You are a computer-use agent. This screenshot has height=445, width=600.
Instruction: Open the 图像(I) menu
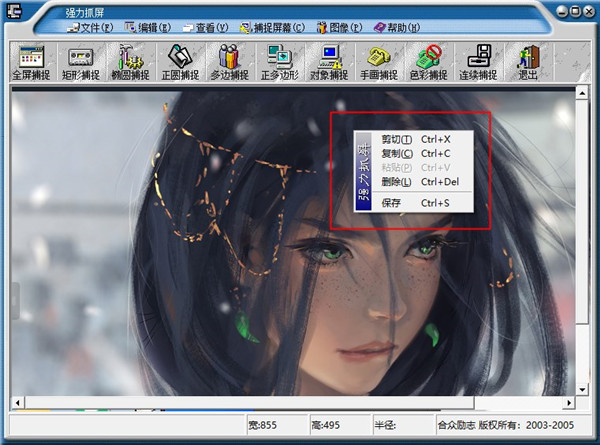(x=338, y=27)
